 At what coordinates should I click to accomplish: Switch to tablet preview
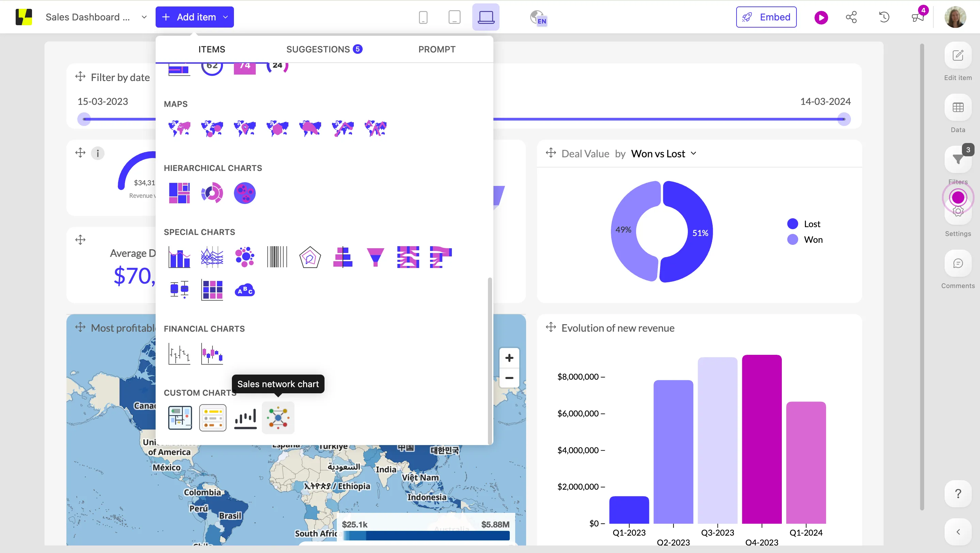[x=454, y=17]
